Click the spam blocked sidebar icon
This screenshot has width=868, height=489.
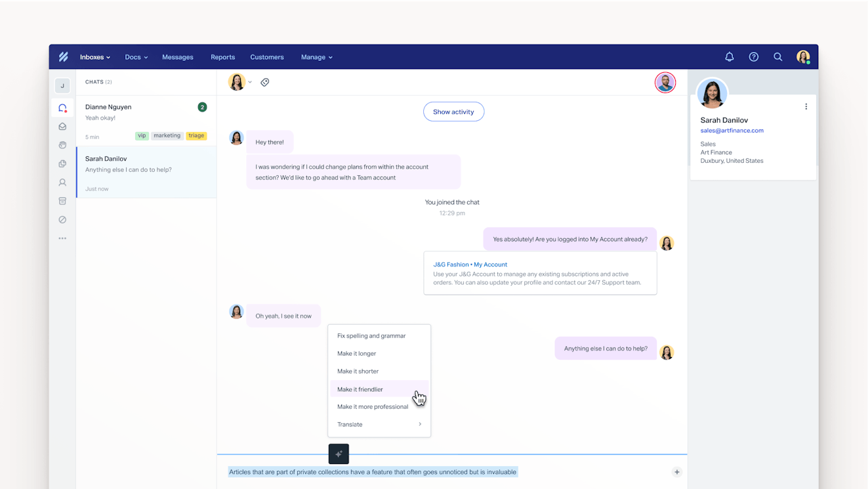(x=62, y=220)
